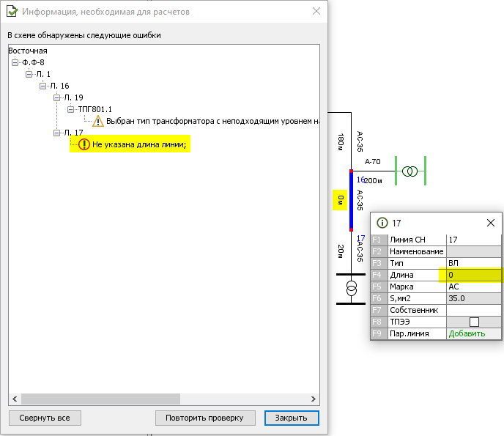Collapse the Л. 19 tree node
Viewport: 504px width, 436px height.
tap(57, 97)
